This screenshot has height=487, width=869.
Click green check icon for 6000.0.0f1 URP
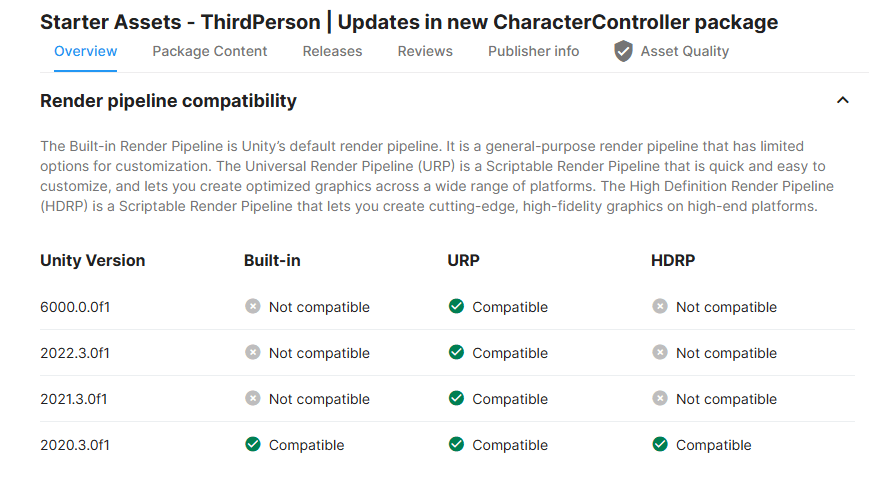[456, 306]
